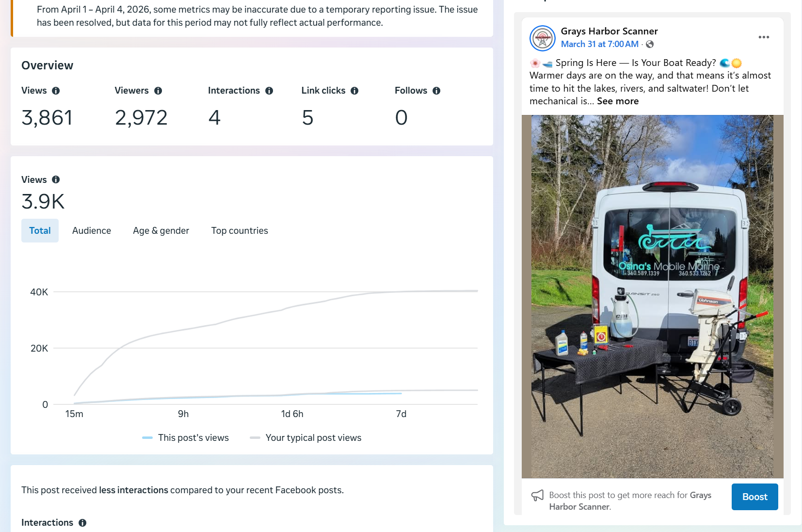Switch to the Audience tab

click(92, 231)
